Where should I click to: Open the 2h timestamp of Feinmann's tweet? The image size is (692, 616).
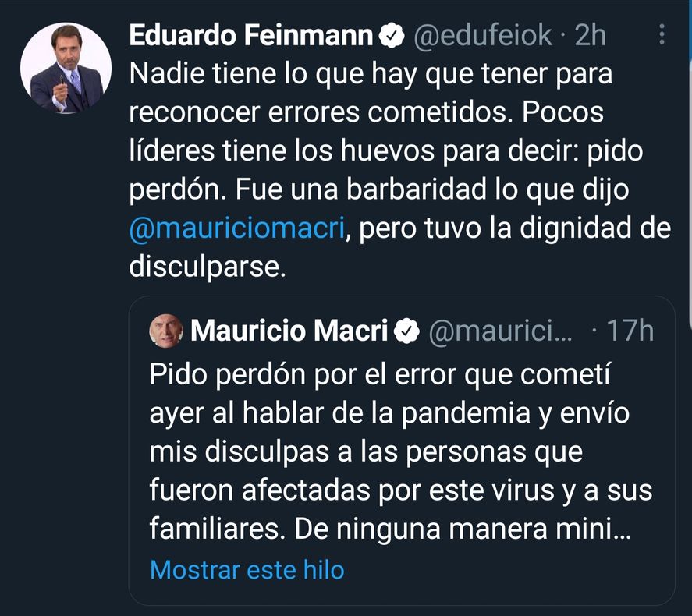pyautogui.click(x=590, y=34)
